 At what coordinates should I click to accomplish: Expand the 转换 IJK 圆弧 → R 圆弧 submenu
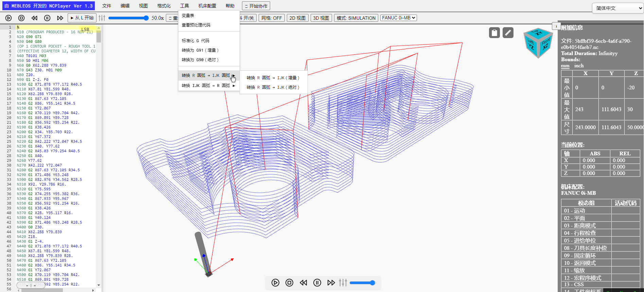pos(209,86)
